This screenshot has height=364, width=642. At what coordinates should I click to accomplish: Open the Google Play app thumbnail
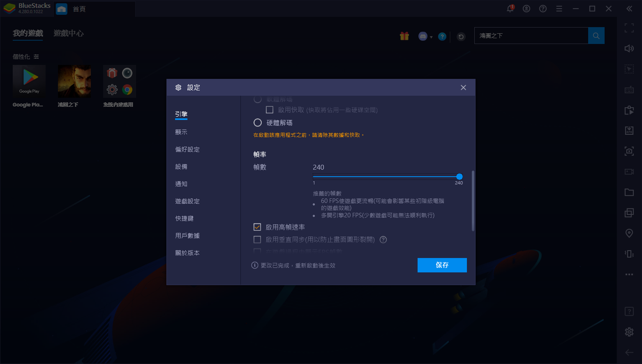coord(29,81)
